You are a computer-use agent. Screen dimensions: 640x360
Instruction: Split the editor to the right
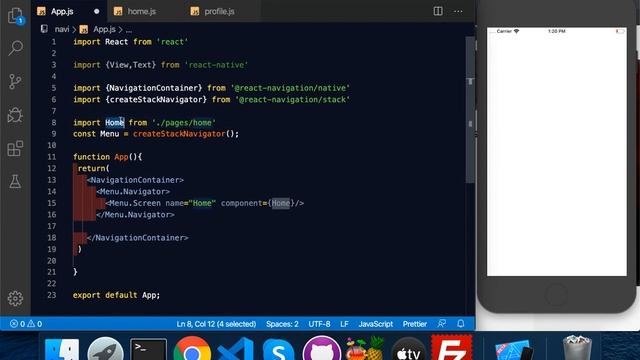click(x=438, y=11)
